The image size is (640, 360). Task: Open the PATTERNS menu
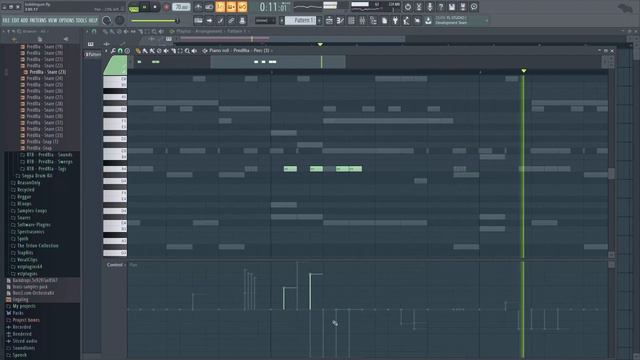point(38,20)
